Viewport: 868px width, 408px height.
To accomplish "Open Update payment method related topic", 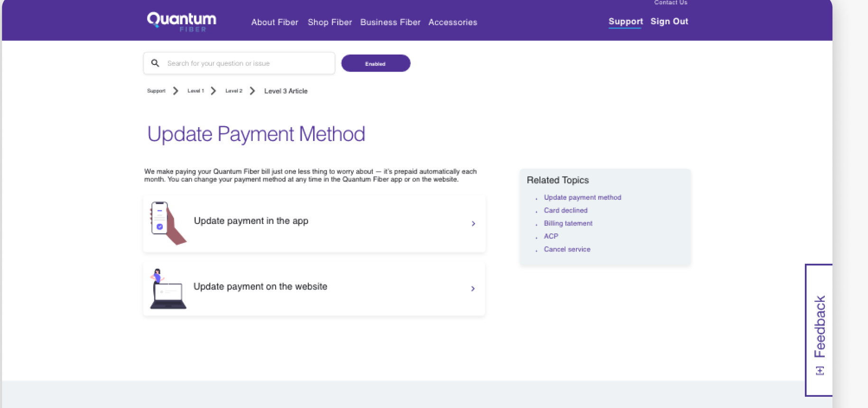I will click(582, 197).
